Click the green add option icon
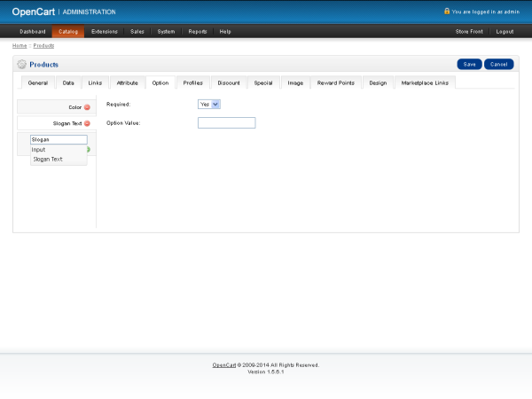The height and width of the screenshot is (399, 532). [x=89, y=149]
